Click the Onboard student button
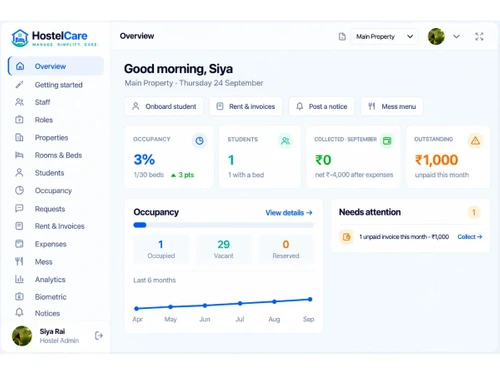This screenshot has width=500, height=375. point(164,106)
